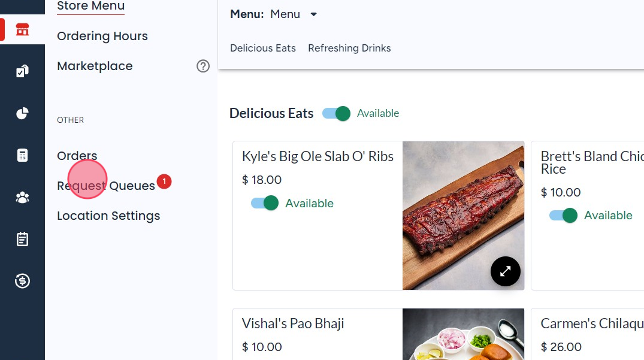Expand the ribs photo with arrows button

click(x=505, y=271)
